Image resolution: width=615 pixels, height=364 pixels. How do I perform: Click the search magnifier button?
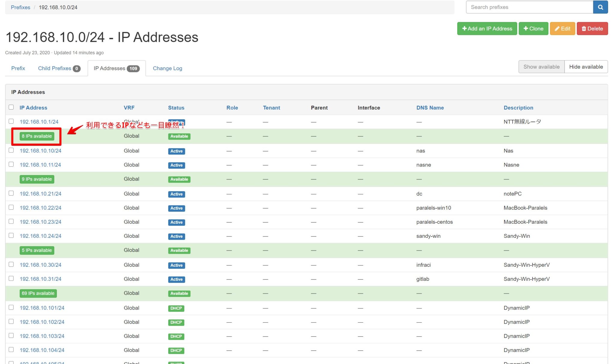click(x=600, y=7)
